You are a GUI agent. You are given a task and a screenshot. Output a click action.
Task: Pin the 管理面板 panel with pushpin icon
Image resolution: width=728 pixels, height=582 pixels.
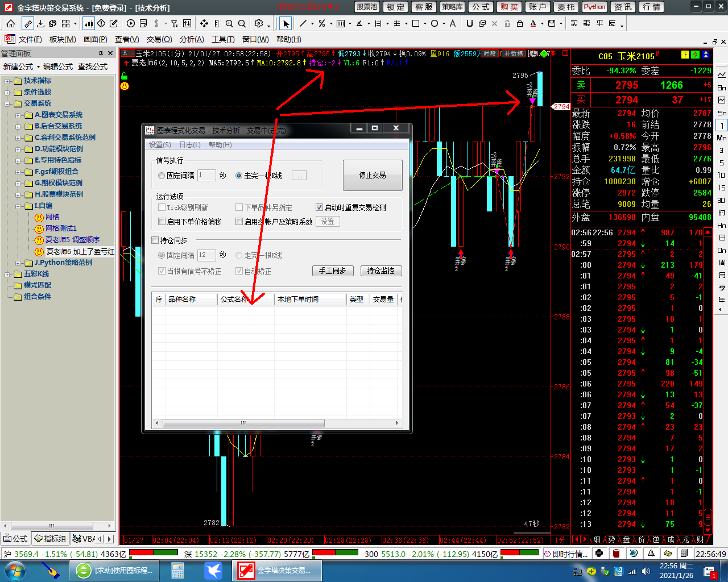(101, 53)
